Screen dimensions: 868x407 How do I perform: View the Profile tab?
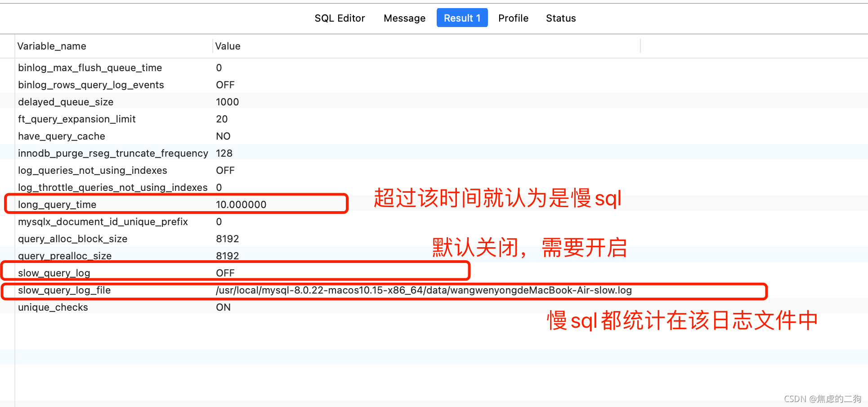point(513,18)
